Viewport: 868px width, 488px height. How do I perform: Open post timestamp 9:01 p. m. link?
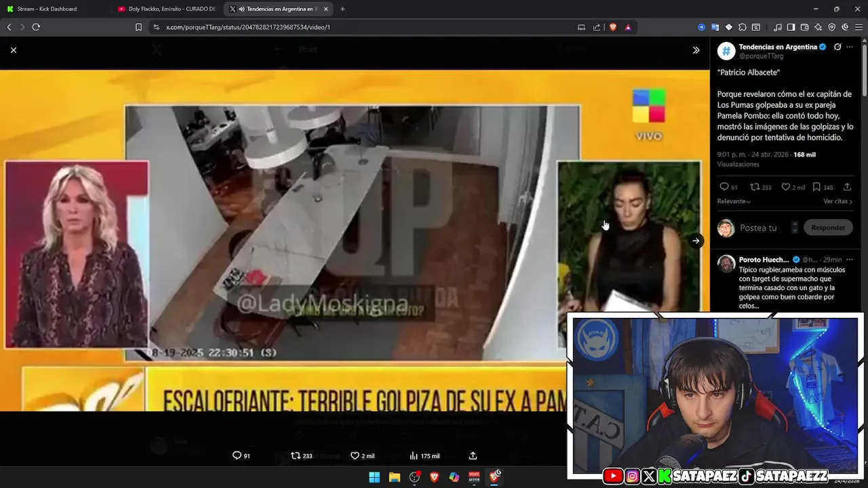point(753,155)
